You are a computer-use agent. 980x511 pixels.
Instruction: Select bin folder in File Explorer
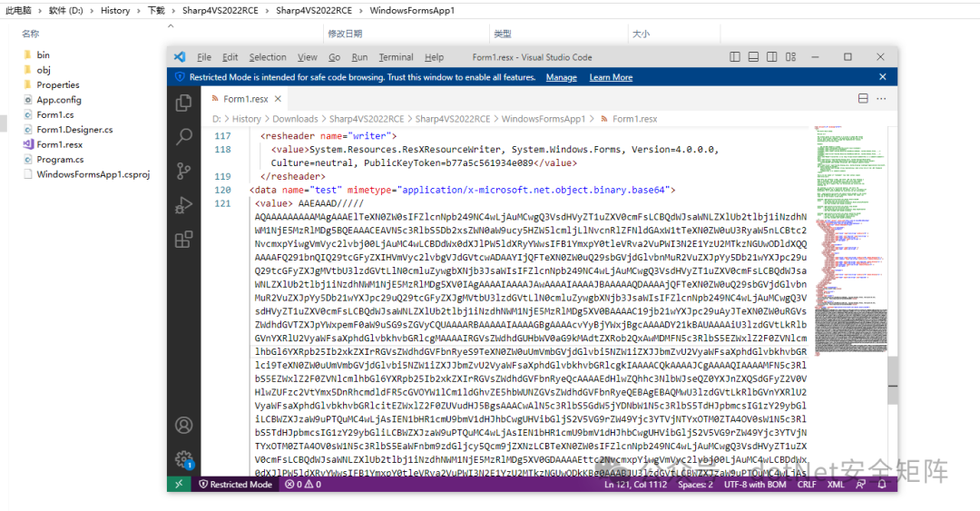[x=44, y=55]
